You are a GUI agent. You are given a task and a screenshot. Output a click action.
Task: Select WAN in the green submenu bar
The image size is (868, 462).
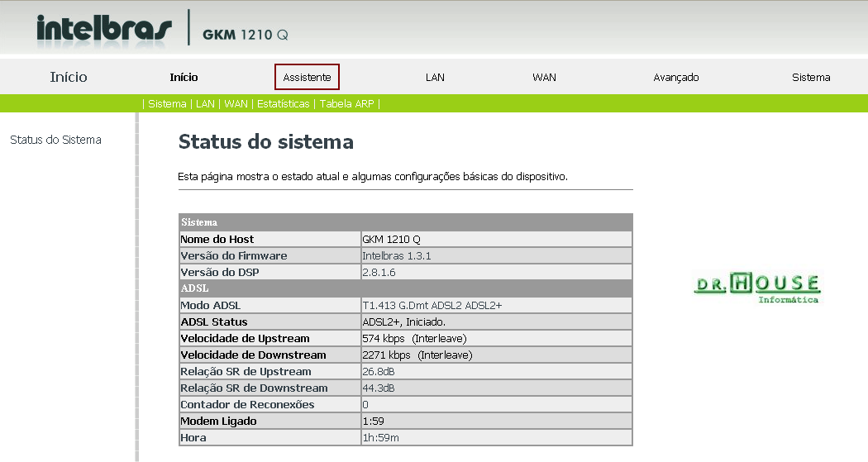pos(236,103)
